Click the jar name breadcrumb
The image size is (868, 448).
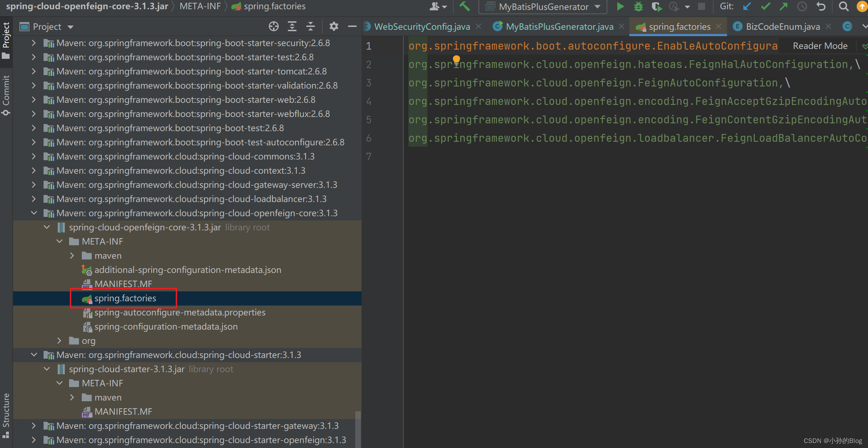click(87, 6)
